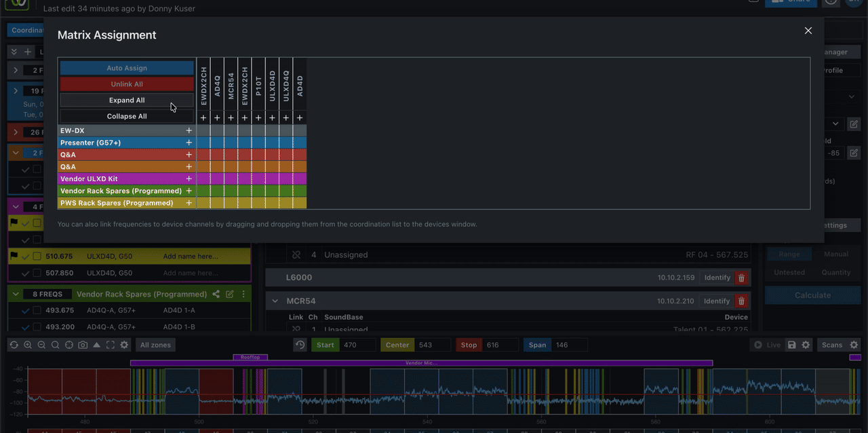Click the Auto Assign button
The image size is (868, 433).
pos(127,68)
